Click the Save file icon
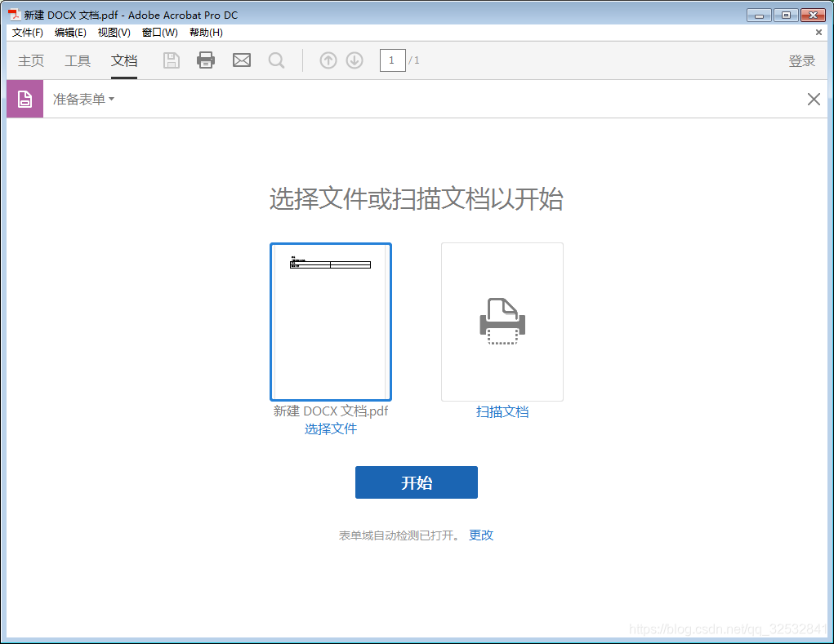Image resolution: width=834 pixels, height=644 pixels. point(172,60)
